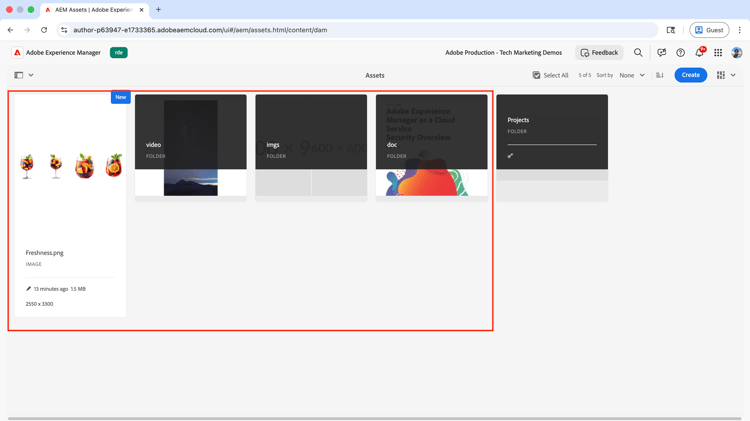
Task: Click the rde environment badge
Action: point(119,53)
